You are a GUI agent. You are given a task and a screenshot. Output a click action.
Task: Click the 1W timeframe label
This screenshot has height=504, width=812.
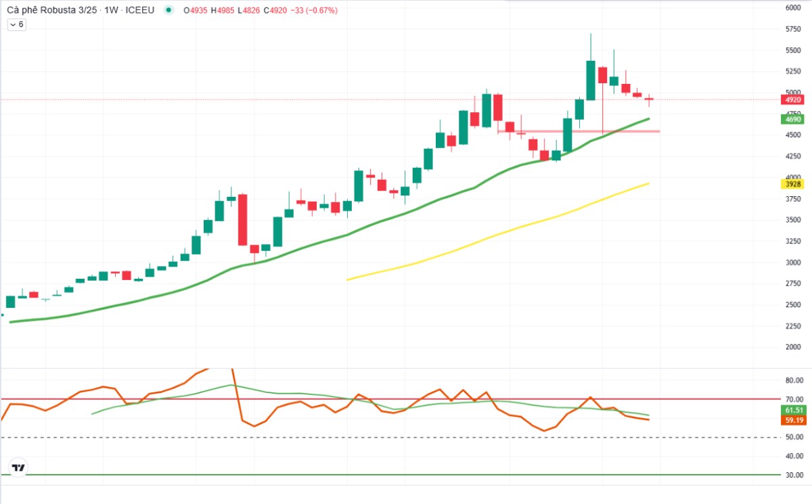(112, 10)
